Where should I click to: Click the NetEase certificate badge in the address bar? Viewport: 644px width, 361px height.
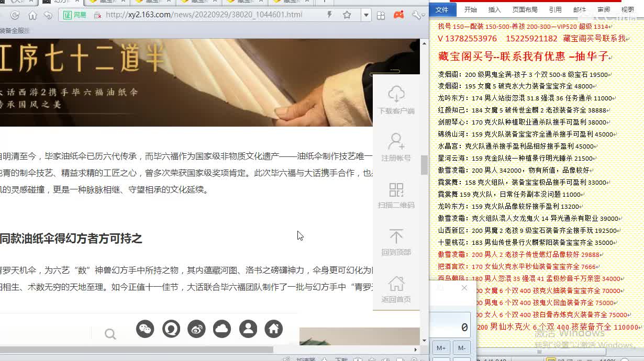pyautogui.click(x=75, y=15)
